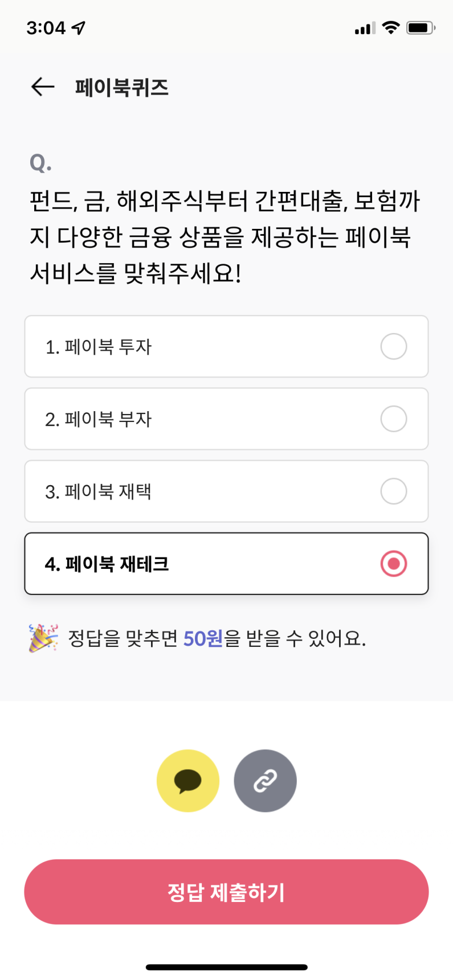Tap the 페이북퀴즈 page title

[x=122, y=88]
